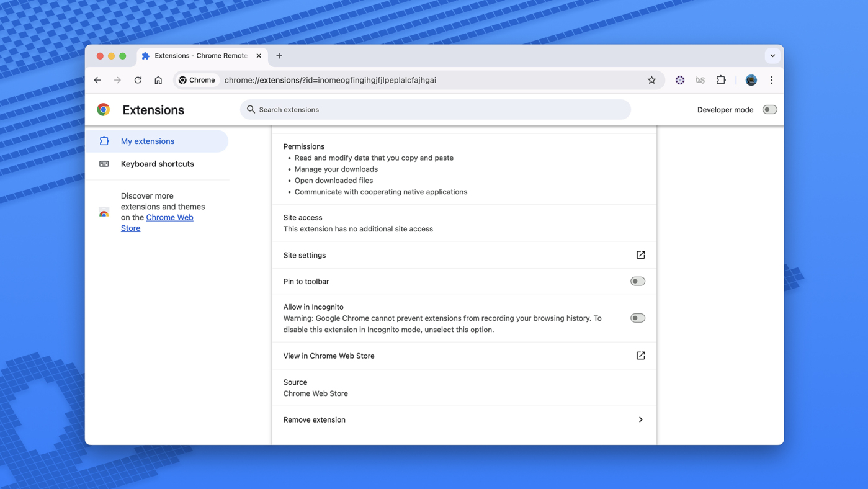The image size is (868, 489).
Task: Reload the extensions page
Action: (x=138, y=80)
